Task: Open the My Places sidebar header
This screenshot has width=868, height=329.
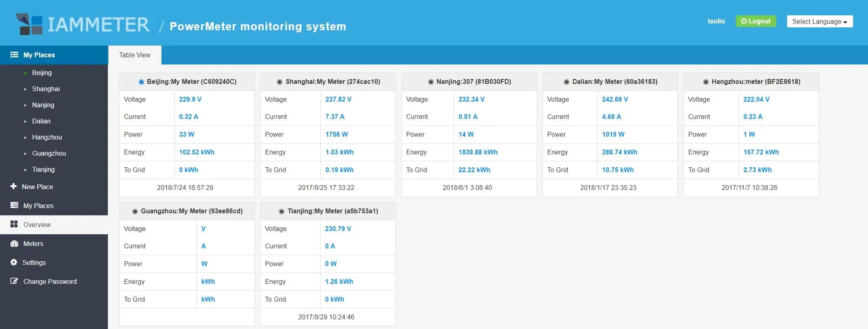Action: (54, 55)
